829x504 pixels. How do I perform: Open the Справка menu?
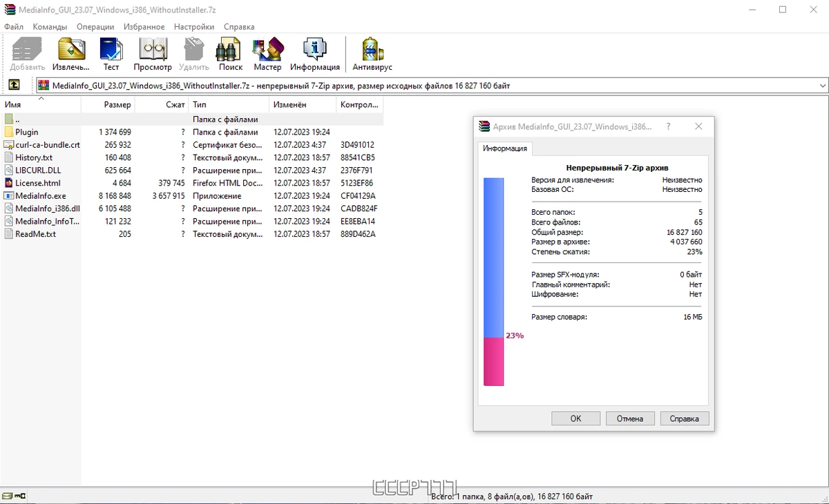239,27
